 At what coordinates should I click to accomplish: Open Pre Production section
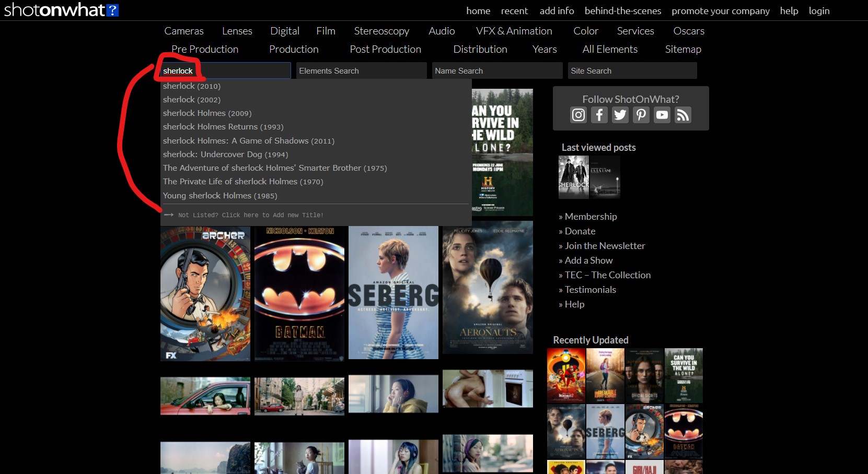pyautogui.click(x=205, y=49)
